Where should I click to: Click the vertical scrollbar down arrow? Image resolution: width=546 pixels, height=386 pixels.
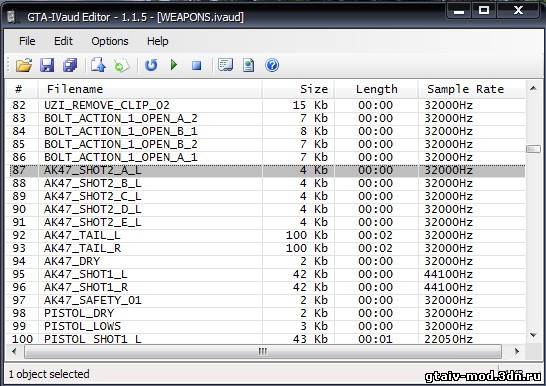pyautogui.click(x=533, y=335)
